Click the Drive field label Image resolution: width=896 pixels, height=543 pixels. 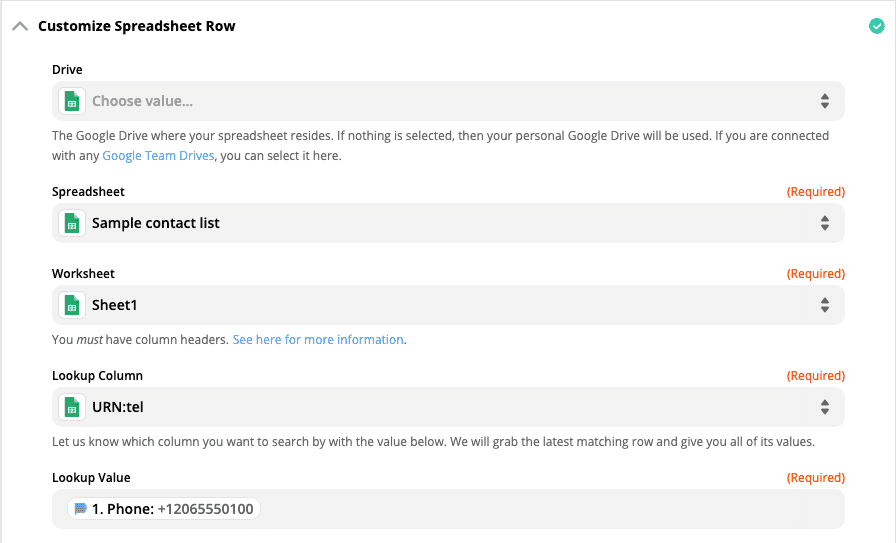pos(67,70)
